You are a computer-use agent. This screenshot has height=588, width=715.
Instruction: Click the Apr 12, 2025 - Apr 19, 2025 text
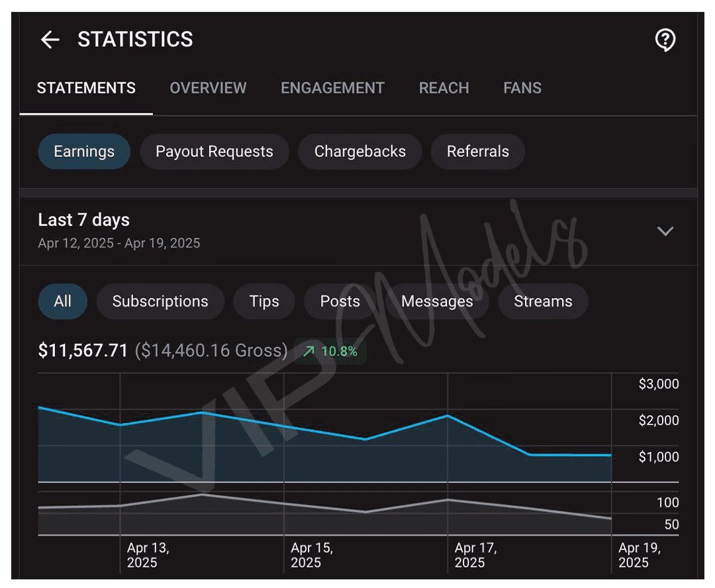pos(119,243)
